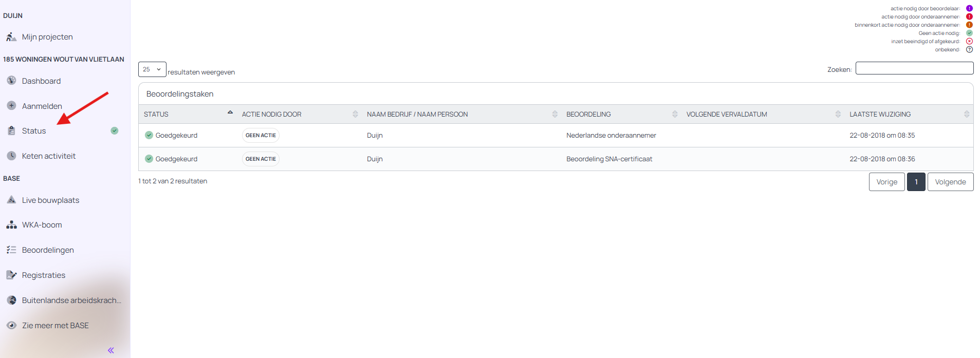Viewport: 980px width, 358px height.
Task: Click the green check beside Status menu
Action: click(x=115, y=130)
